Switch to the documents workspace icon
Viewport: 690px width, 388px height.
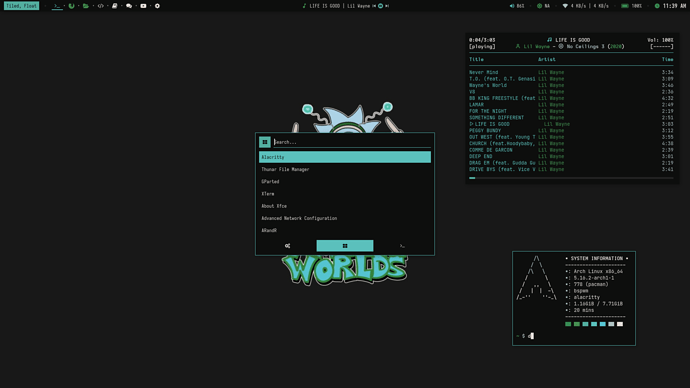[114, 6]
